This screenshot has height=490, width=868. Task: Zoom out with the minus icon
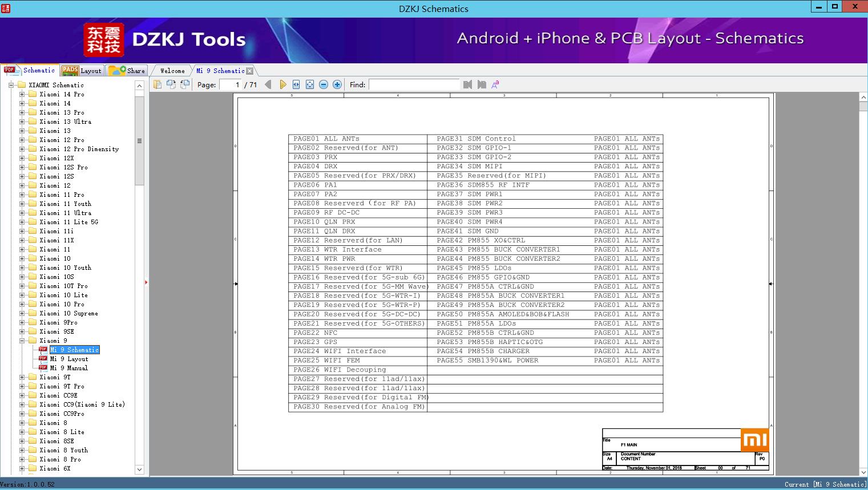click(324, 84)
